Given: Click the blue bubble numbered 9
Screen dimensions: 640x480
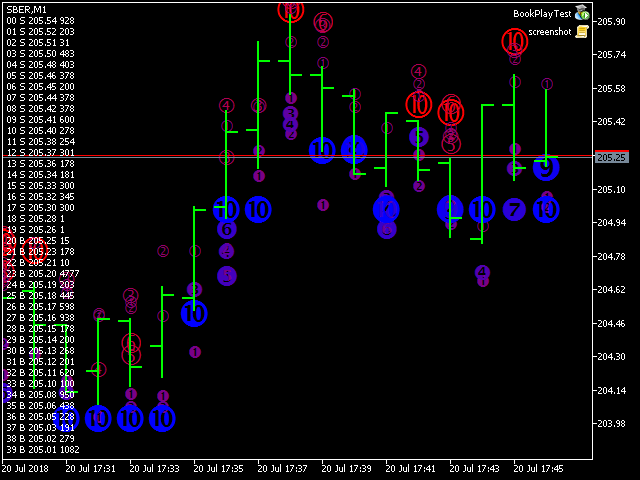Looking at the screenshot, I should click(546, 167).
